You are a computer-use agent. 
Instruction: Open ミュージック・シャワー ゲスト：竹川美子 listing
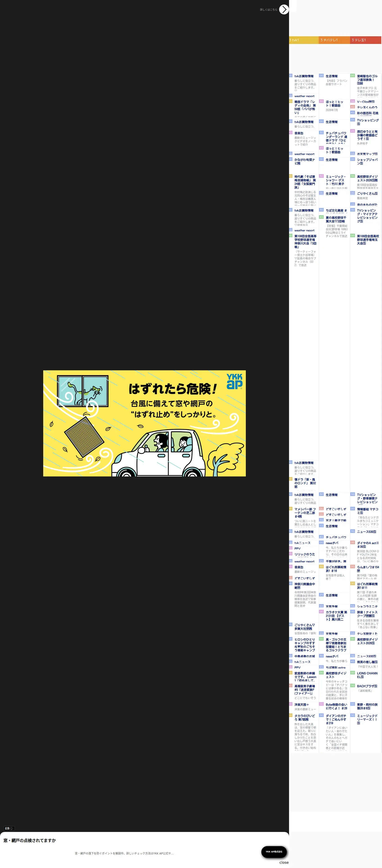(336, 180)
